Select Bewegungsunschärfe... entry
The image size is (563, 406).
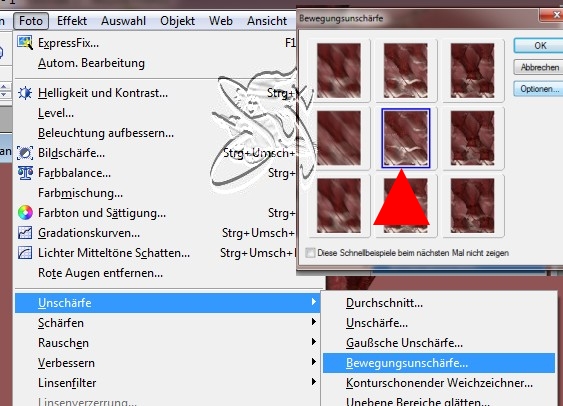(439, 363)
